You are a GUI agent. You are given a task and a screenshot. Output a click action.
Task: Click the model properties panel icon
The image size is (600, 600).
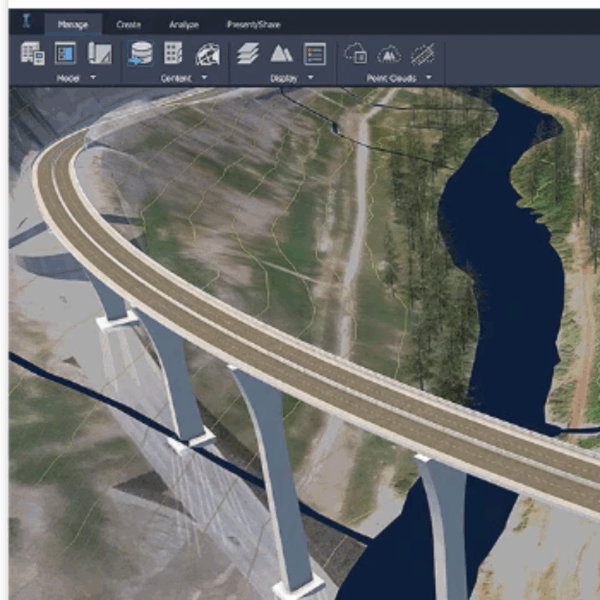click(x=66, y=54)
